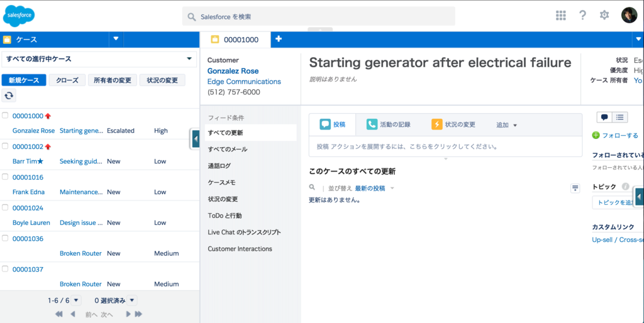The width and height of the screenshot is (644, 323).
Task: Check the box for case 00001002
Action: (x=5, y=146)
